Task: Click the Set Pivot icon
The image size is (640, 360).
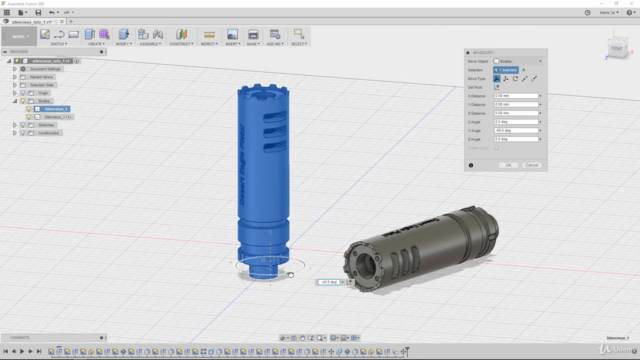Action: coord(497,87)
